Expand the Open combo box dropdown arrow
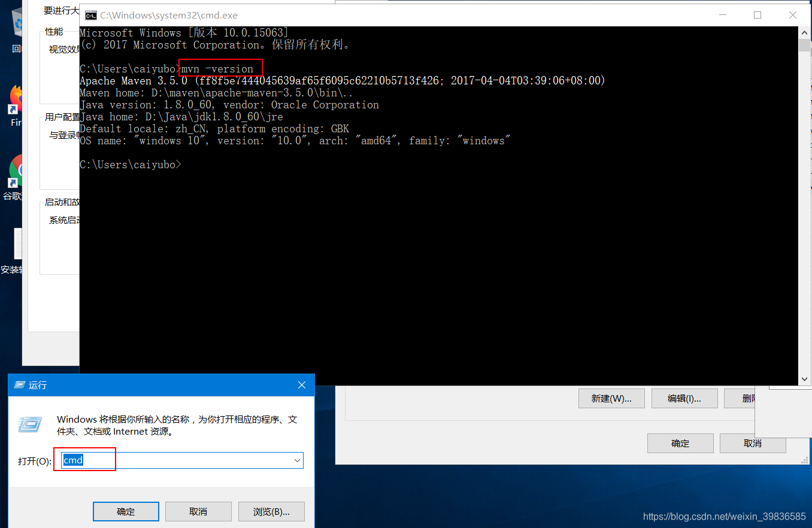This screenshot has width=812, height=528. coord(297,460)
